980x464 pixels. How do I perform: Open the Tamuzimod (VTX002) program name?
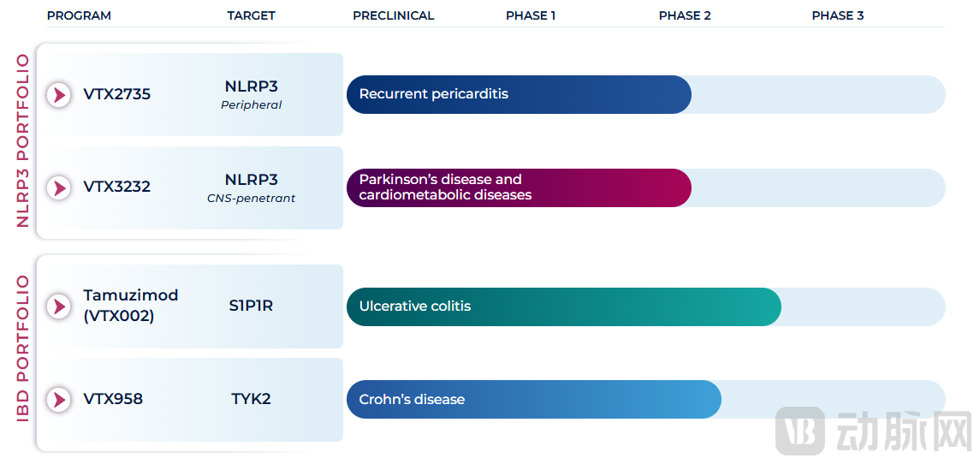[x=131, y=306]
